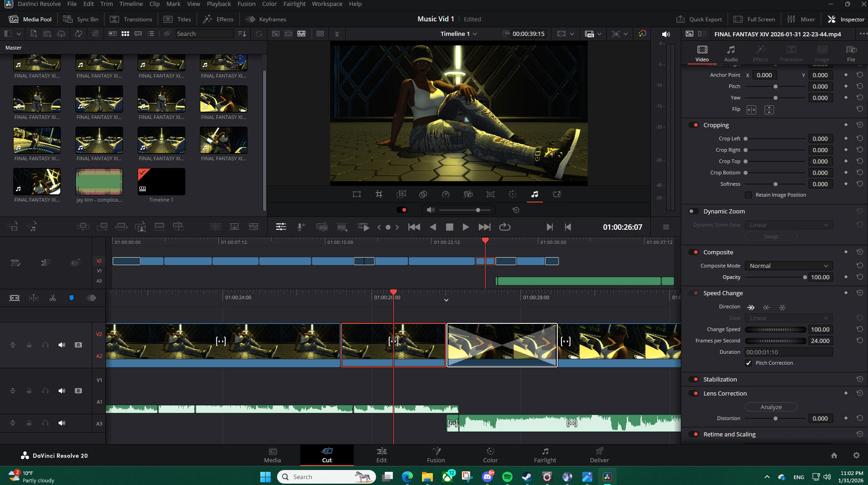
Task: Open the Titles panel
Action: point(177,19)
